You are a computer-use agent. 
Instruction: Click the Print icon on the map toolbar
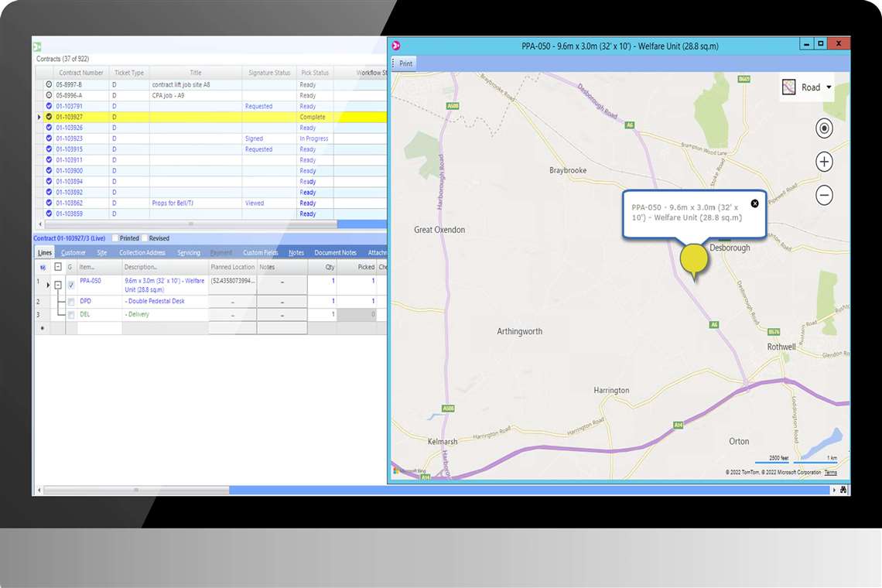click(x=403, y=63)
